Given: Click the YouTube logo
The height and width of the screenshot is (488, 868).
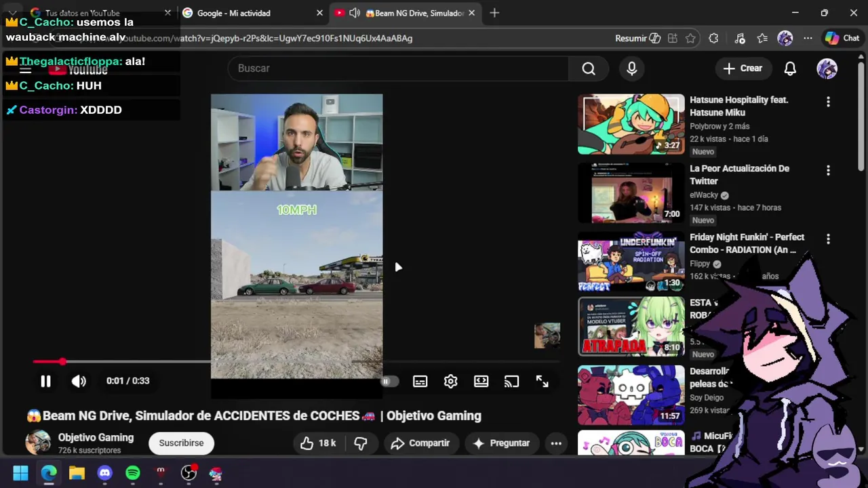Looking at the screenshot, I should [78, 69].
